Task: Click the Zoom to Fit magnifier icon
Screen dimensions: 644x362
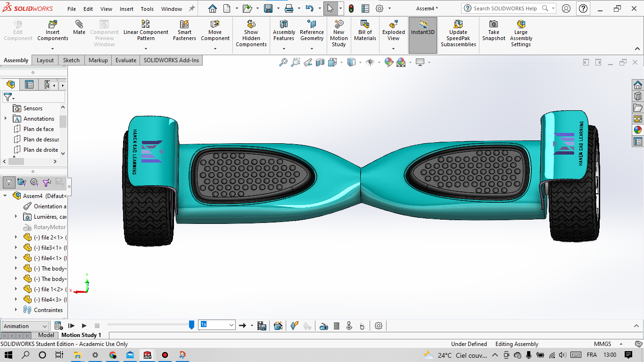Action: [283, 62]
